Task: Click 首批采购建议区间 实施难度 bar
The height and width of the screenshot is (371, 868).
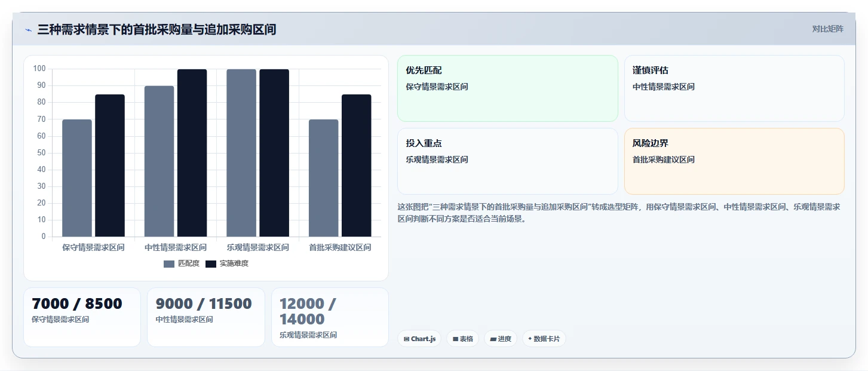Action: tap(357, 165)
